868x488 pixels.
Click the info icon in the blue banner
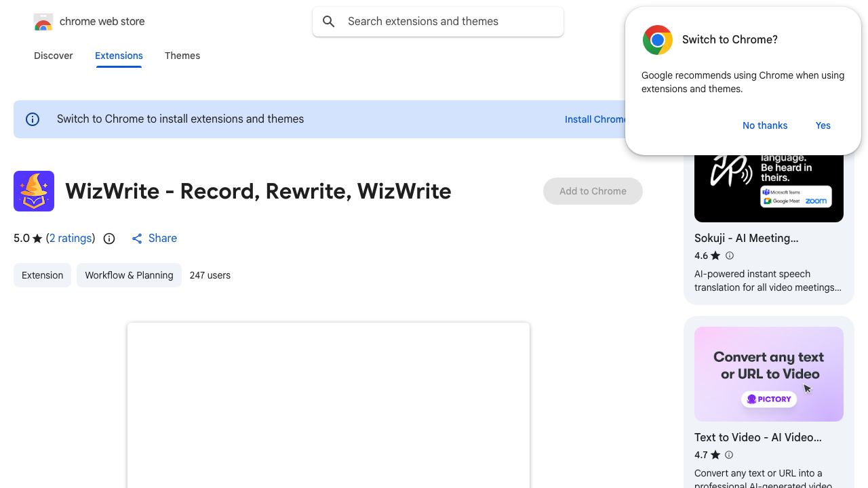click(33, 119)
